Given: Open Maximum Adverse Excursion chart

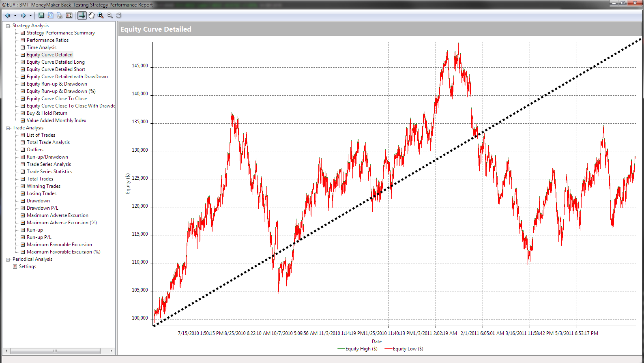Looking at the screenshot, I should pyautogui.click(x=58, y=215).
